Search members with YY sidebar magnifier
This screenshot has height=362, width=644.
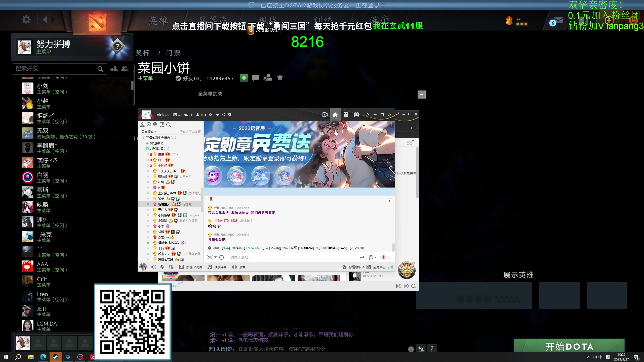[x=169, y=124]
